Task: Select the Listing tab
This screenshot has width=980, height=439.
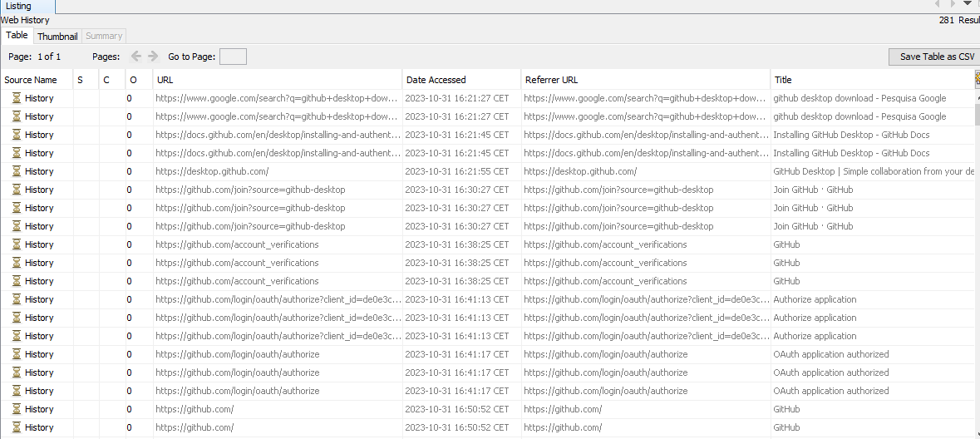Action: pos(18,6)
